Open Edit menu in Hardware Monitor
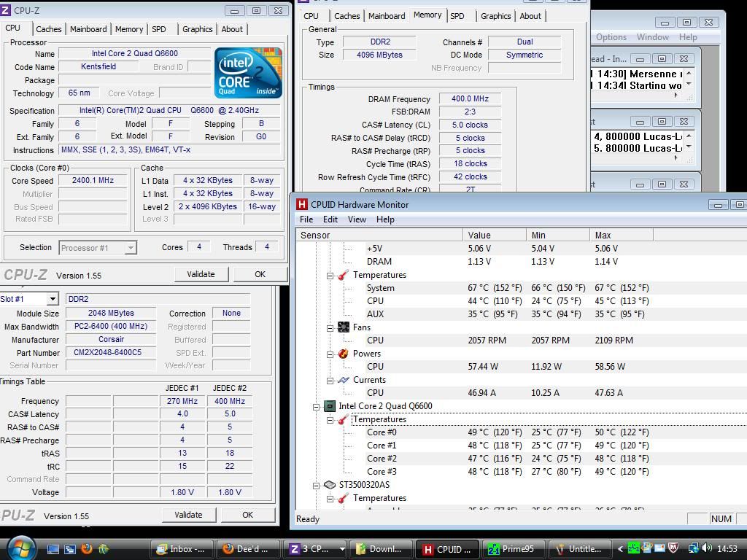 [330, 219]
